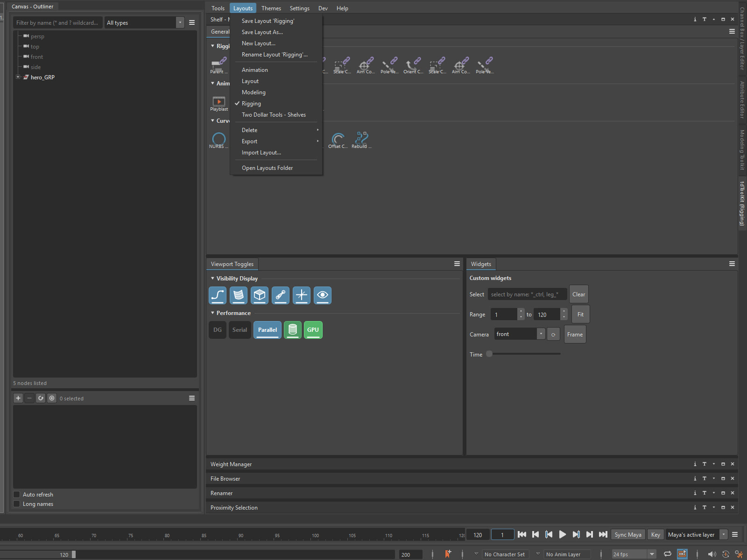Toggle polygon cube visibility icon
747x560 pixels.
[260, 295]
